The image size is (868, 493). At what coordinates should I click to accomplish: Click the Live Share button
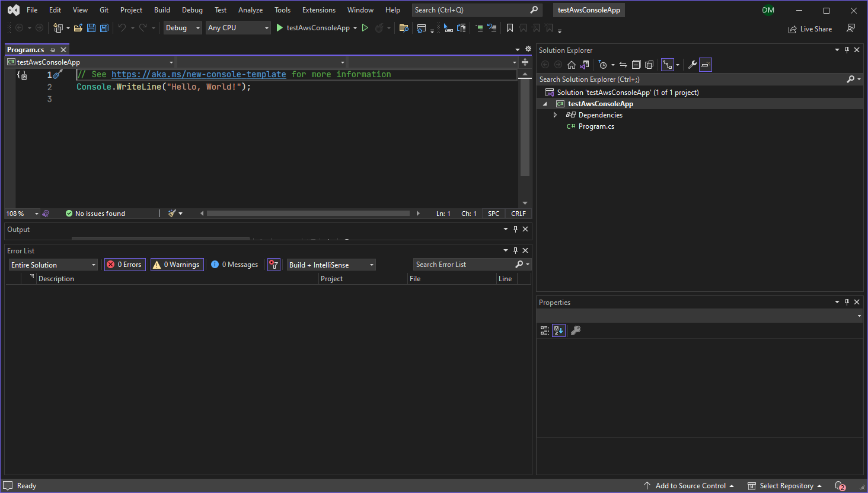click(x=810, y=29)
